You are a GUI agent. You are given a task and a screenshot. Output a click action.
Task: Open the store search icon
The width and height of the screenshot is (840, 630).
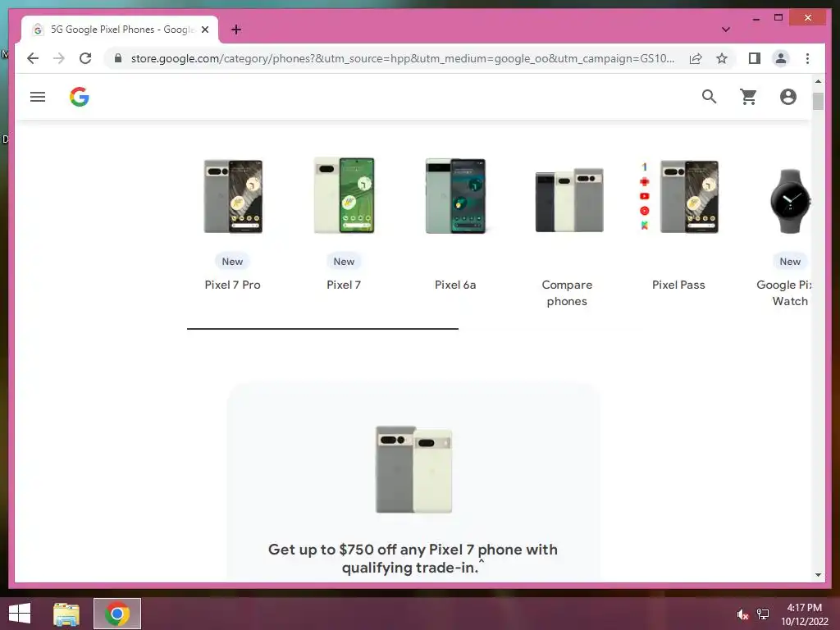710,97
